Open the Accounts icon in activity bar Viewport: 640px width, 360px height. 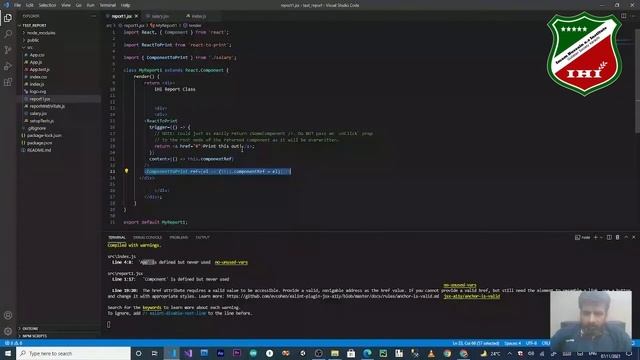pos(8,316)
